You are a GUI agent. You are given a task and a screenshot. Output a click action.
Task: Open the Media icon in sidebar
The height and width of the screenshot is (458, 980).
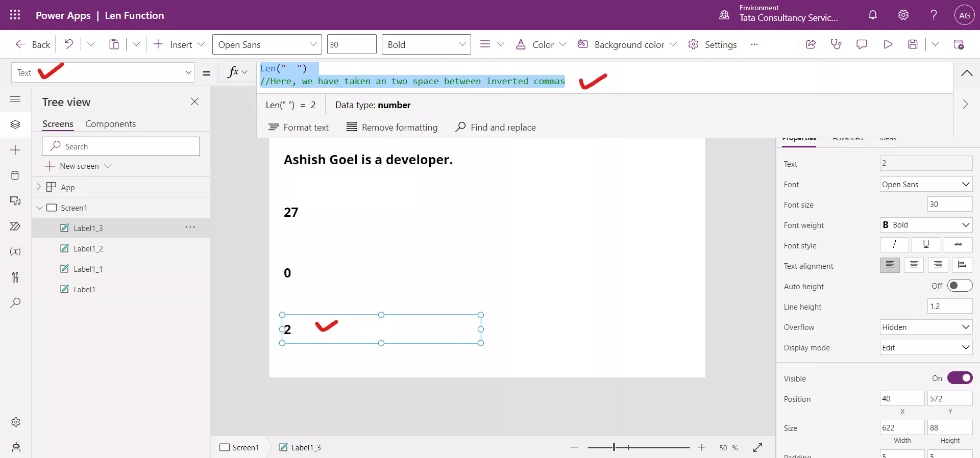click(x=15, y=201)
